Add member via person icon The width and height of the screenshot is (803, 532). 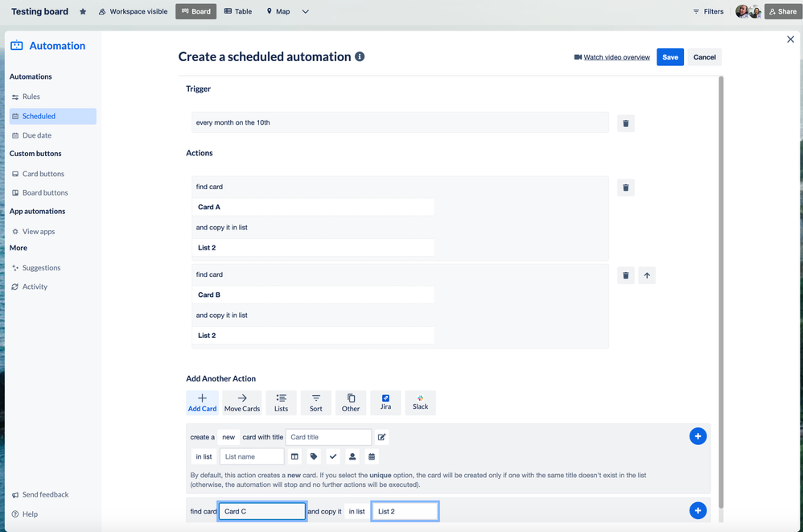pyautogui.click(x=352, y=456)
